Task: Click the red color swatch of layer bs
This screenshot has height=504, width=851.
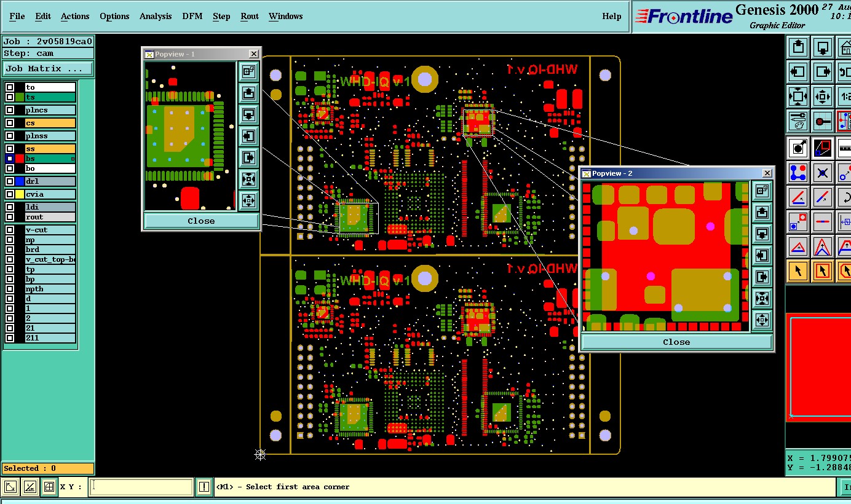Action: pos(20,159)
